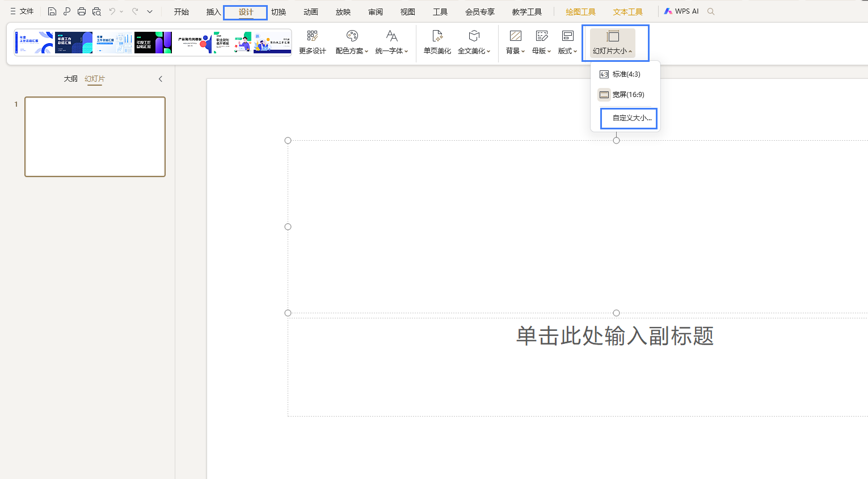868x479 pixels.
Task: Open the 文本工具 text tools tab
Action: coord(628,12)
